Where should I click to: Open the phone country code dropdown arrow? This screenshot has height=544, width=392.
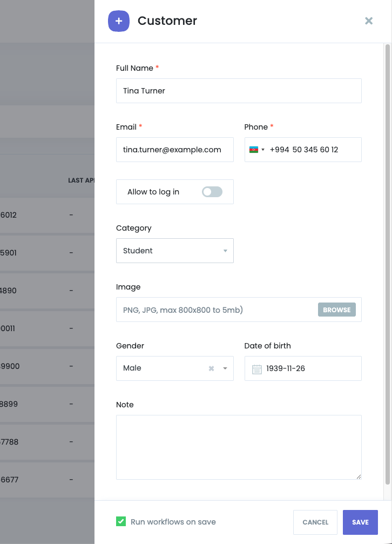click(263, 150)
